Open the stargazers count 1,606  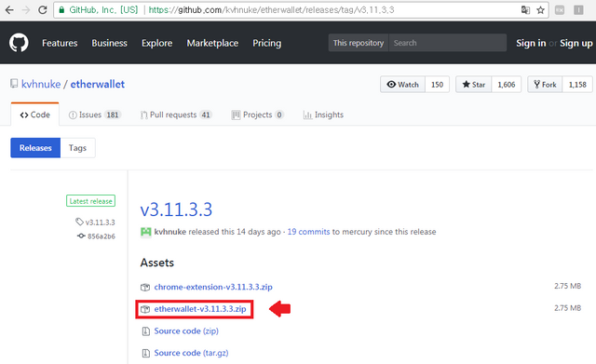point(507,85)
